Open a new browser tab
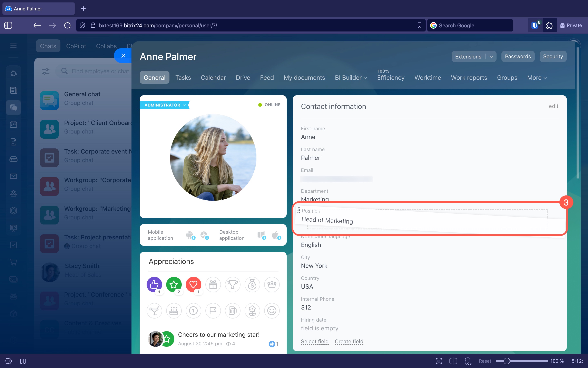The image size is (588, 368). (x=83, y=9)
